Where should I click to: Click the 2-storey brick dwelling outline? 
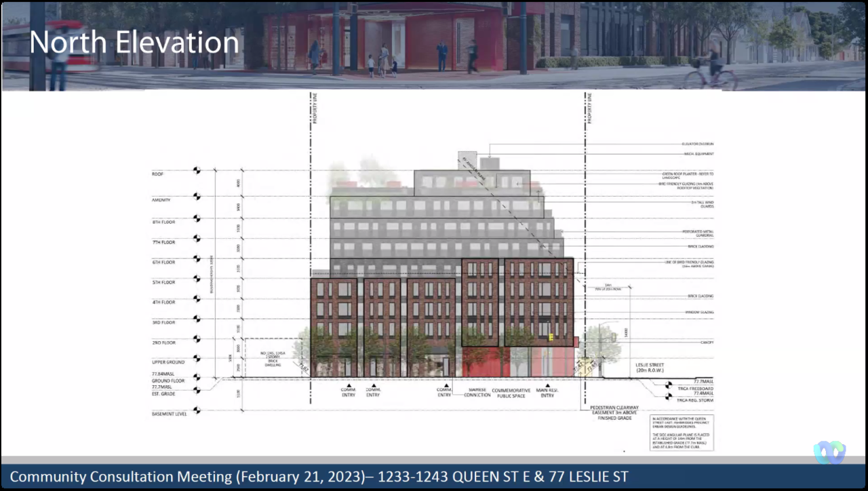pos(271,357)
